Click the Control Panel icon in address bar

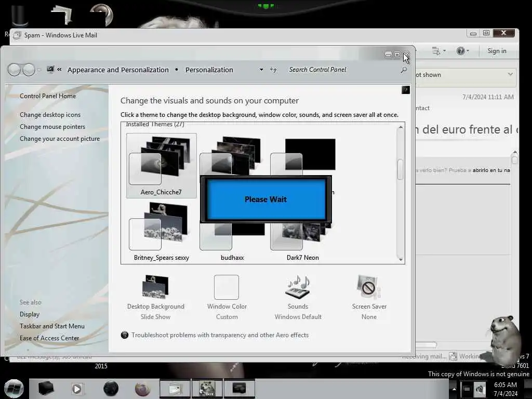coord(50,70)
